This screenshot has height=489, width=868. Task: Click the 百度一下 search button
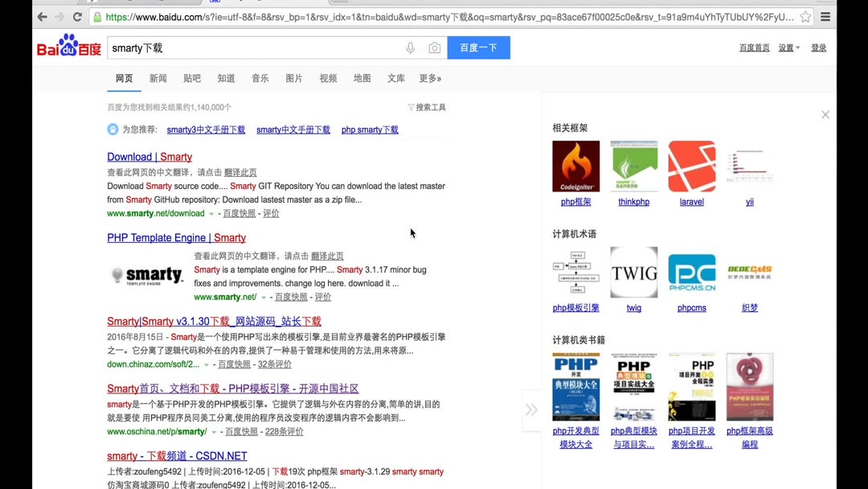coord(479,47)
